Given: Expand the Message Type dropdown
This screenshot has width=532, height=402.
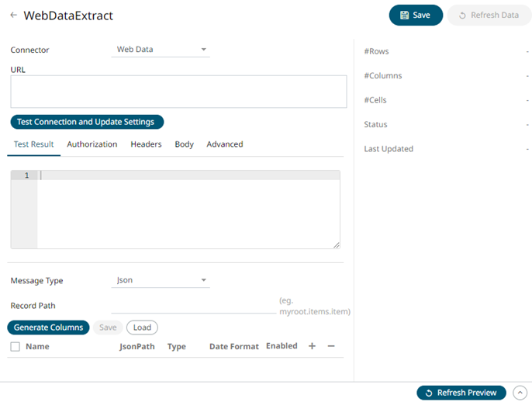Looking at the screenshot, I should (x=161, y=280).
